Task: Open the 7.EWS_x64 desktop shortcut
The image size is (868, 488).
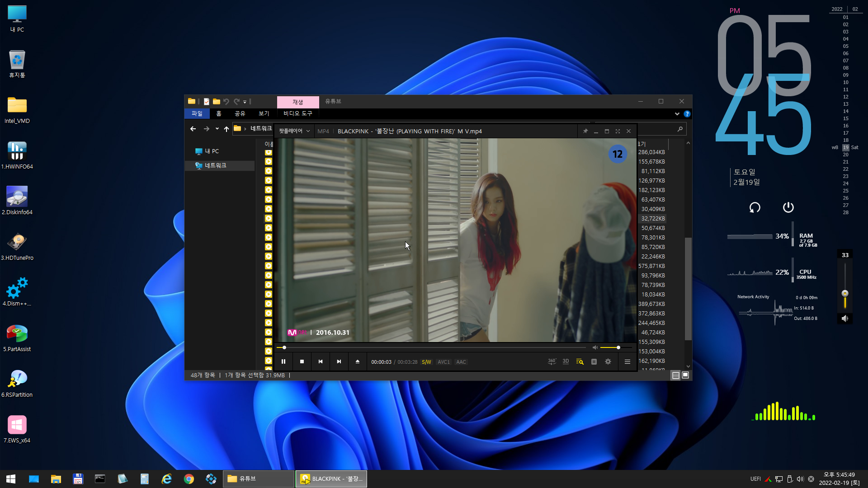Action: point(17,429)
